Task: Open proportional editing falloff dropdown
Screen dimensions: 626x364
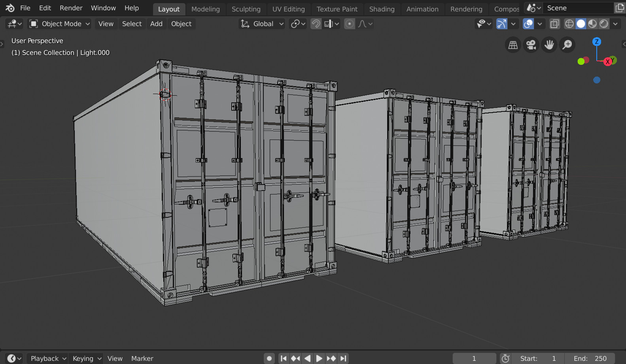Action: point(365,24)
